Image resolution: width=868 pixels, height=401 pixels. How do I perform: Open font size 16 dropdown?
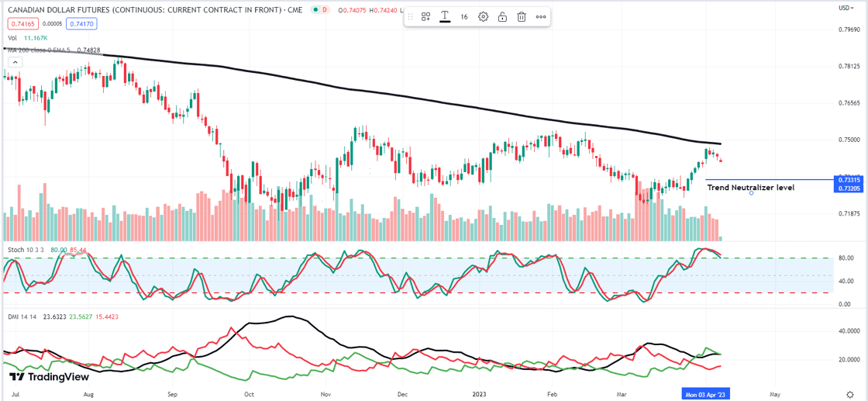point(464,17)
